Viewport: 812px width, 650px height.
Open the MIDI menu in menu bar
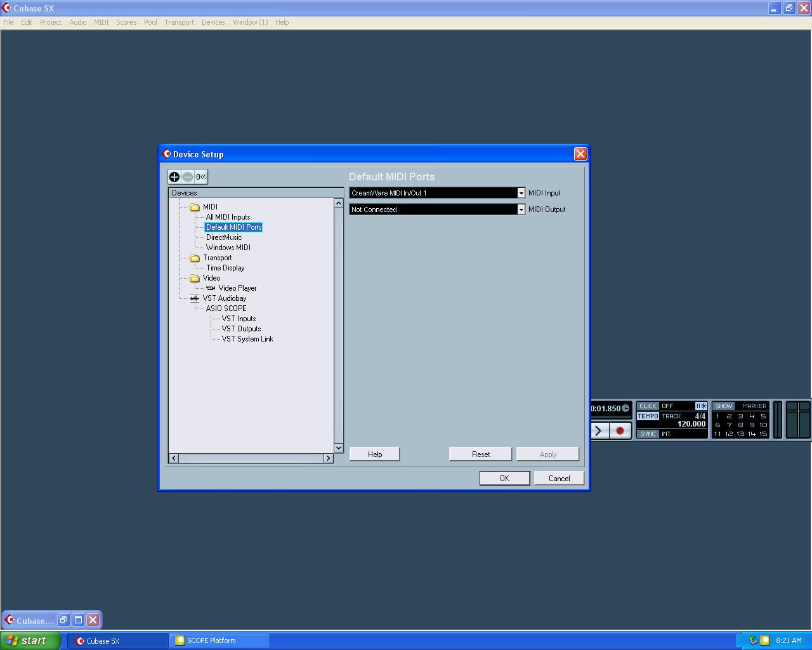(x=101, y=22)
